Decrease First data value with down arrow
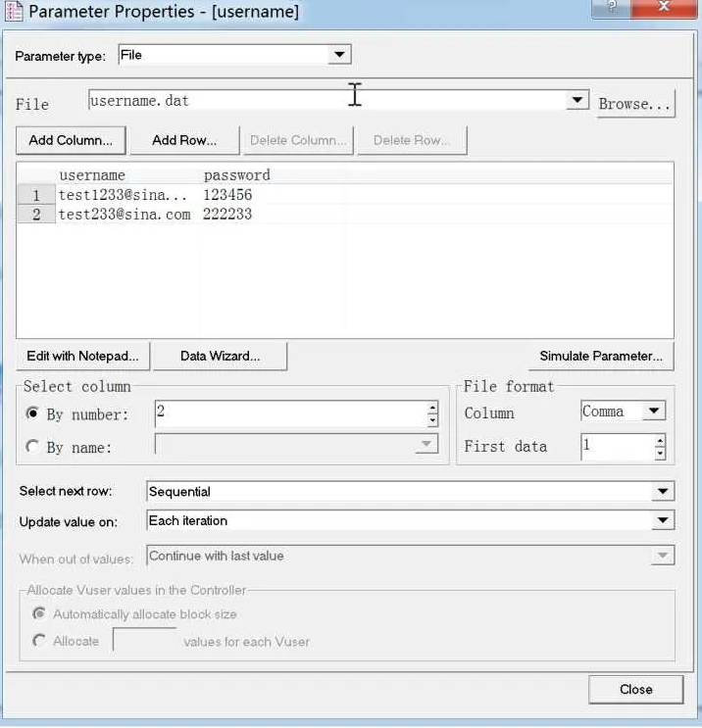 [x=660, y=453]
